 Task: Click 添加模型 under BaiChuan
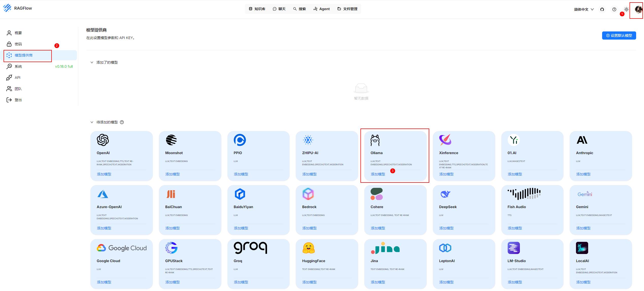(173, 228)
